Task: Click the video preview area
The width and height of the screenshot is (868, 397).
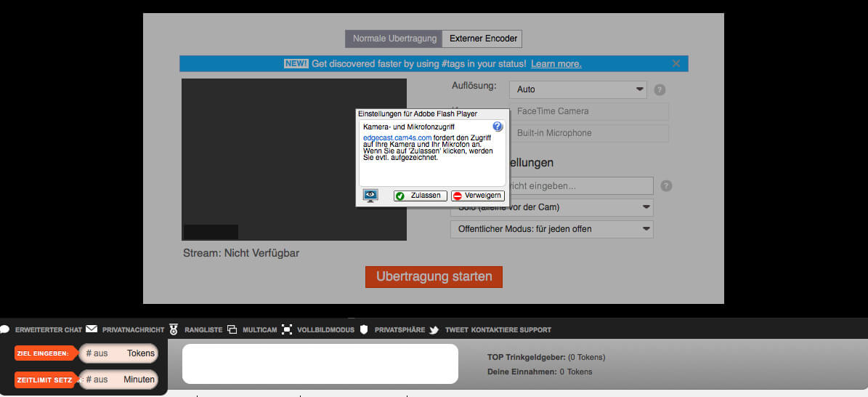Action: [294, 160]
